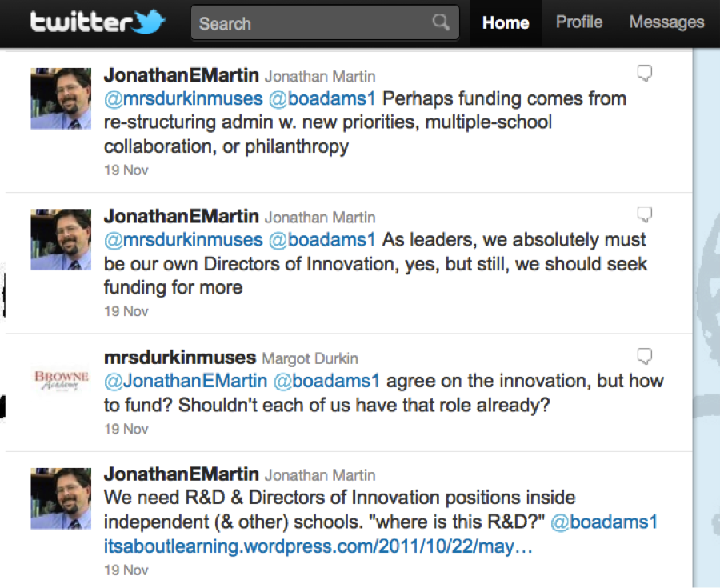Switch to the Home tab

(506, 22)
